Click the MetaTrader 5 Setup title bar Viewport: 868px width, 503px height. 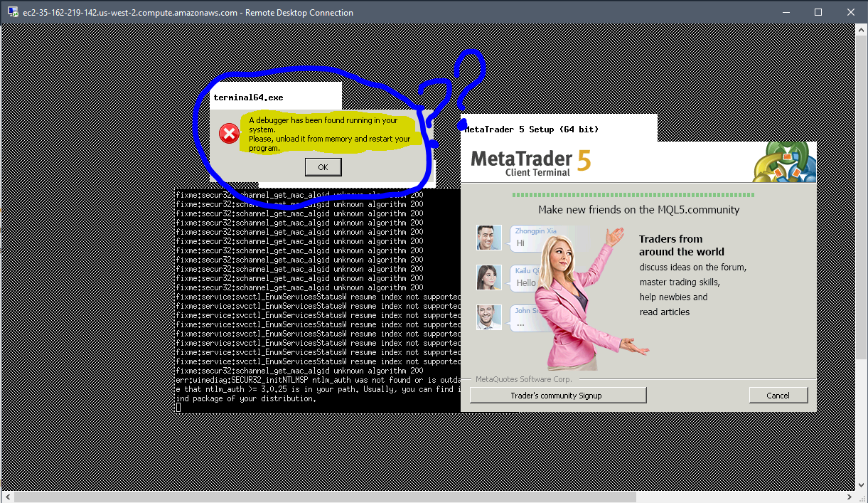coord(559,129)
